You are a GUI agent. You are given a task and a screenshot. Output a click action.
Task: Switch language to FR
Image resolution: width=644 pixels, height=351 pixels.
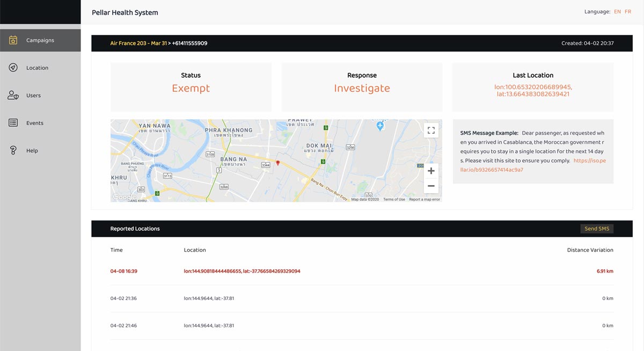click(628, 12)
